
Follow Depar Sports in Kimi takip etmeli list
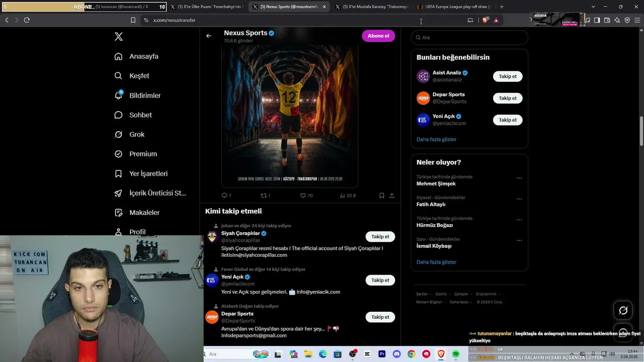[x=380, y=317]
